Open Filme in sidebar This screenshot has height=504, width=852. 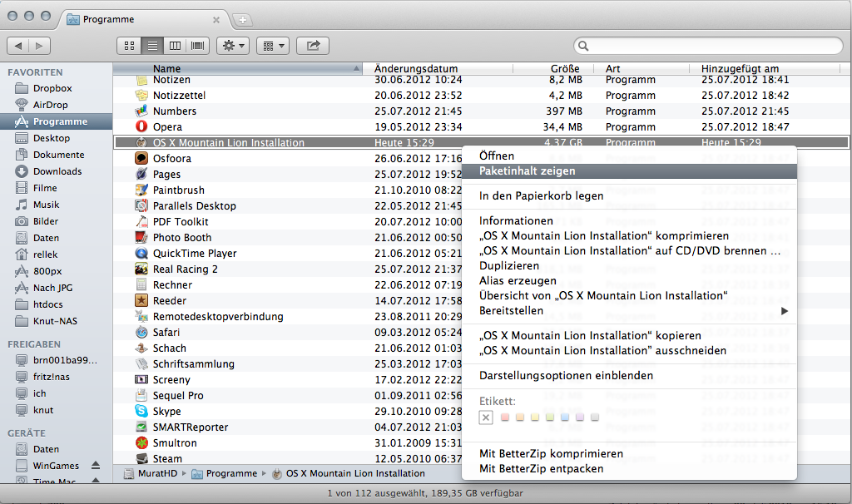[x=45, y=188]
